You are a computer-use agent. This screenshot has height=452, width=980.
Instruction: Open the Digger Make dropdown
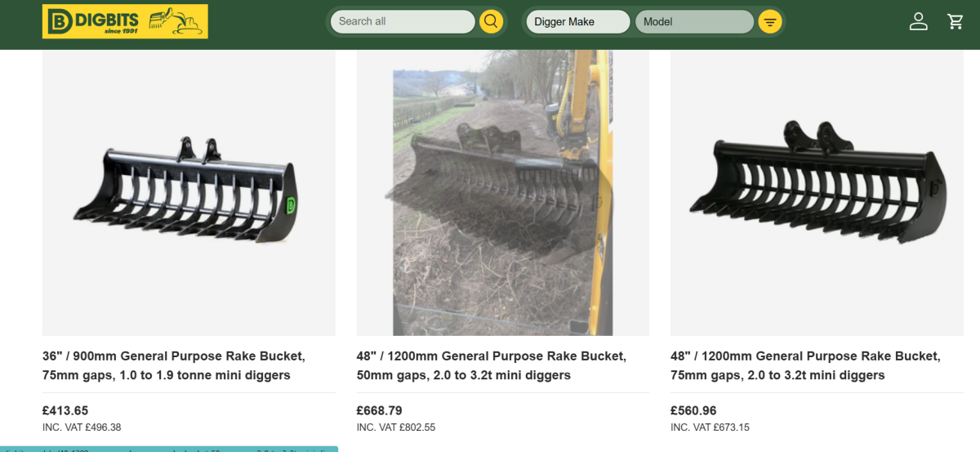coord(578,21)
